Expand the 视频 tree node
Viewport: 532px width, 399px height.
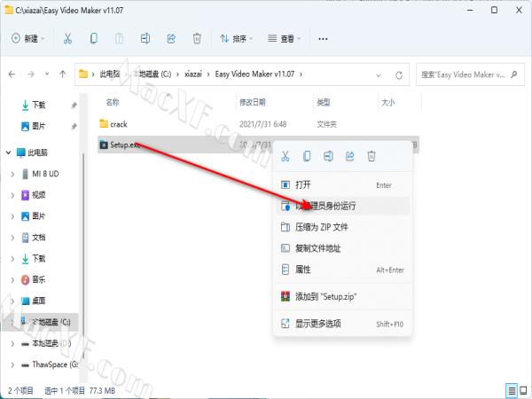pyautogui.click(x=12, y=195)
